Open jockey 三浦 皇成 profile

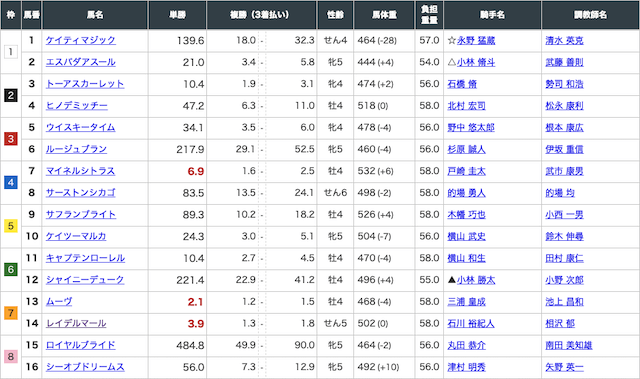(467, 301)
